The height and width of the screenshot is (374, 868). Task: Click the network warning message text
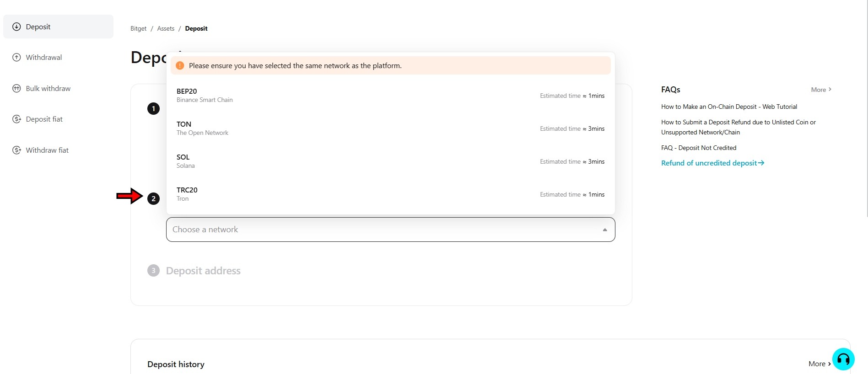(x=295, y=65)
